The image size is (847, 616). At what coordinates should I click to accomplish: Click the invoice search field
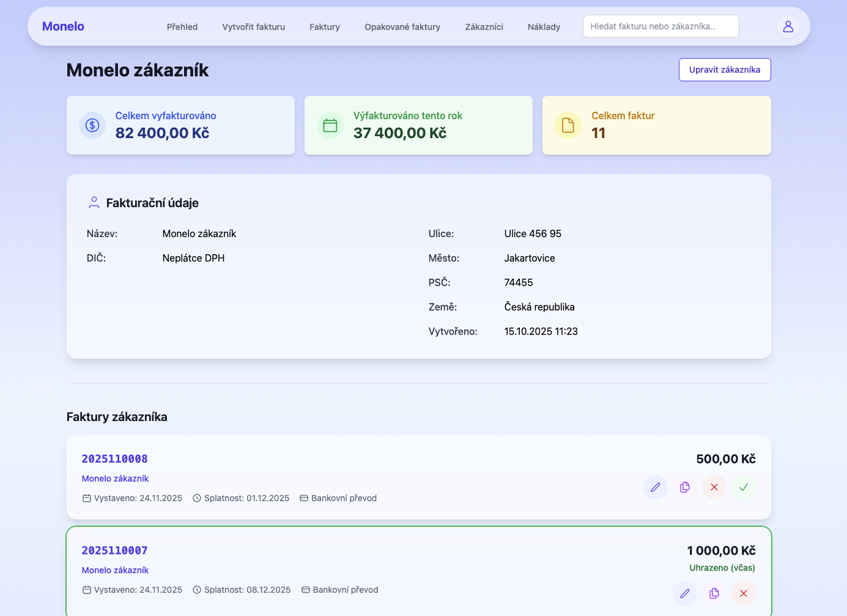(x=660, y=26)
